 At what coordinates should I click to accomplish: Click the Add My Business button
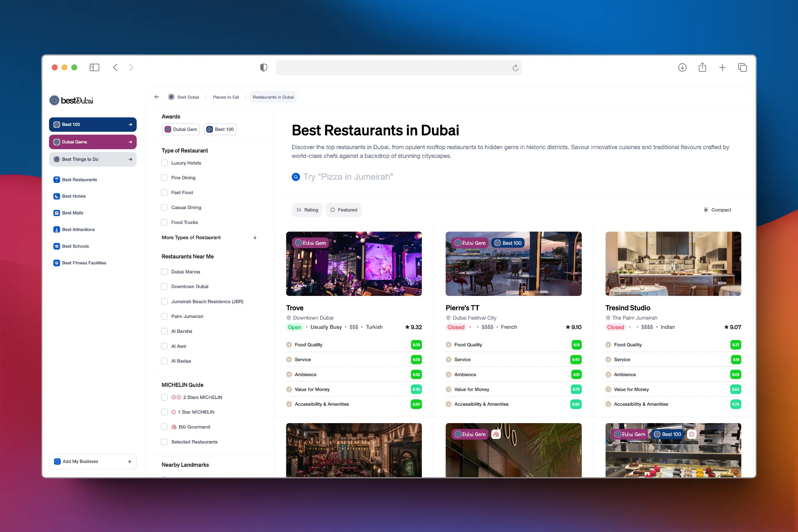[93, 461]
